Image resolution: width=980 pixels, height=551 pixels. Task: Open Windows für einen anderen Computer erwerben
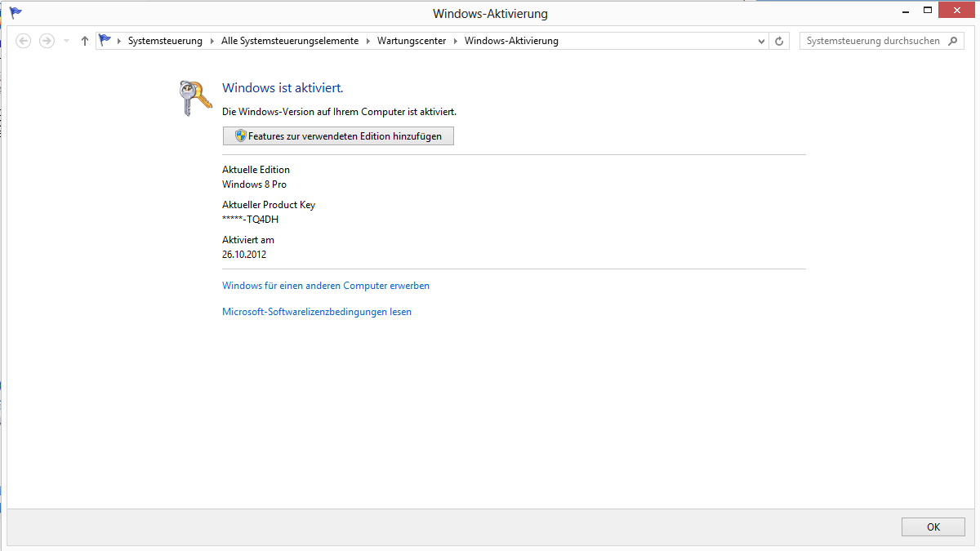[x=326, y=286]
